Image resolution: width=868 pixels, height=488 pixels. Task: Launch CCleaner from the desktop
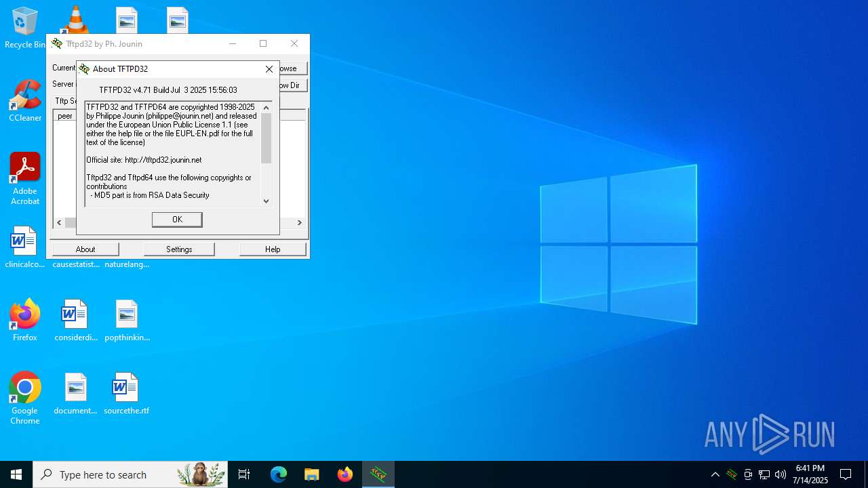[25, 101]
